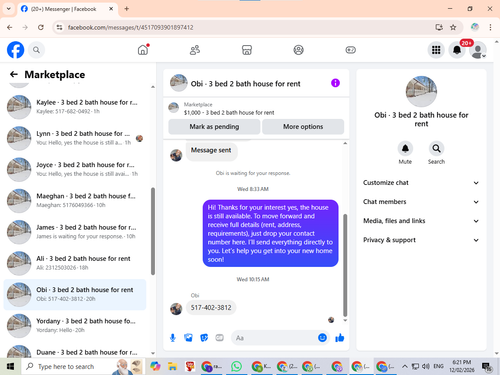Screen dimensions: 500x375
Task: Open the account profile avatar menu
Action: (x=478, y=50)
